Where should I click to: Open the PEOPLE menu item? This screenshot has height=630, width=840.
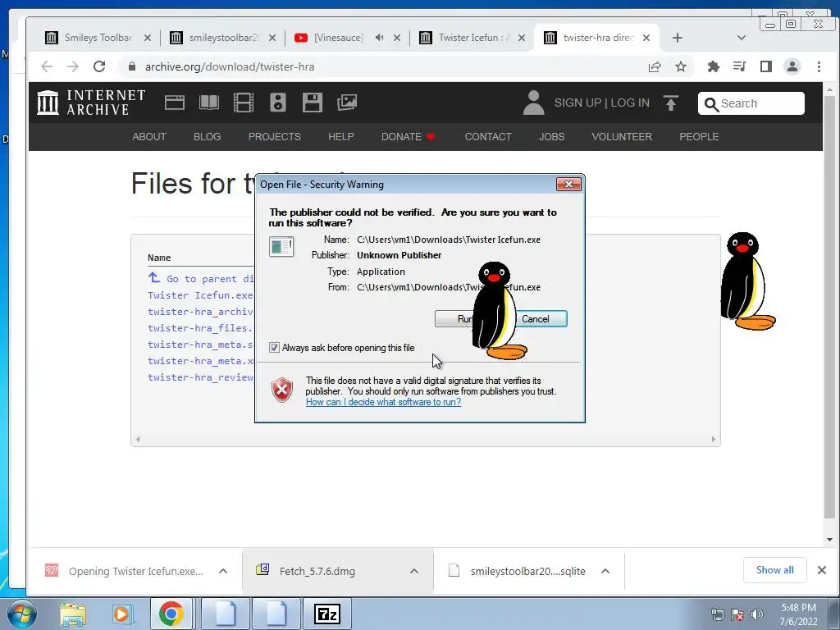699,137
